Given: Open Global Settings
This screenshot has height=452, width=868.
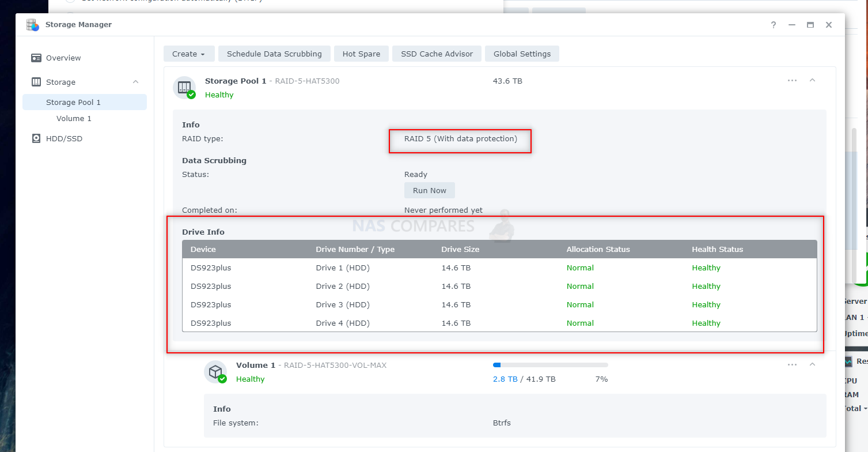Looking at the screenshot, I should 522,54.
